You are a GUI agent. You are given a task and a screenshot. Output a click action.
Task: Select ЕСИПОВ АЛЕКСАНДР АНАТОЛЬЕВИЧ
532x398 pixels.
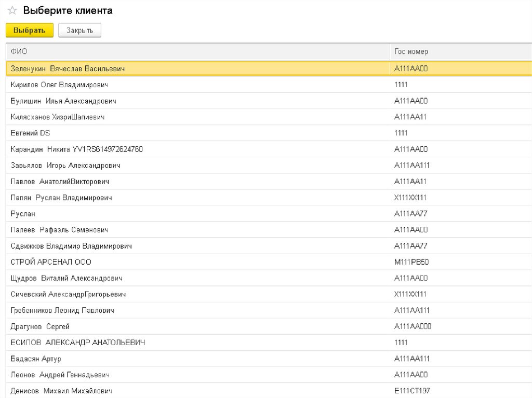[x=78, y=342]
